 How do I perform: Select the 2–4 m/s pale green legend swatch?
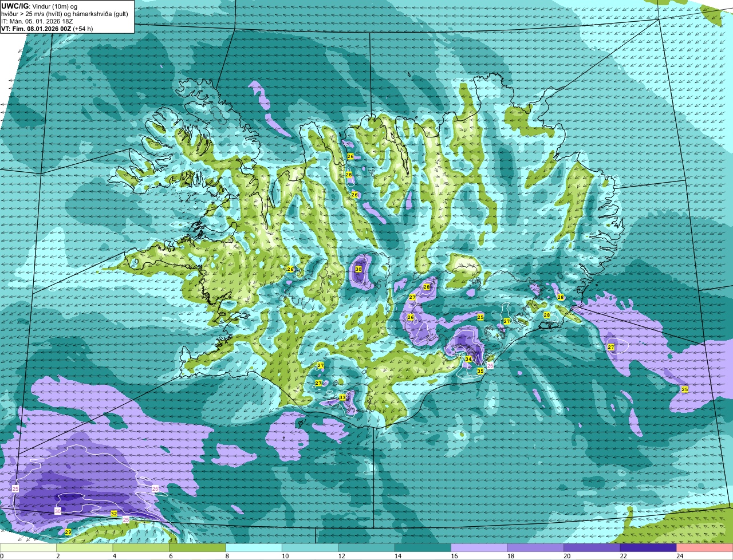pos(84,548)
